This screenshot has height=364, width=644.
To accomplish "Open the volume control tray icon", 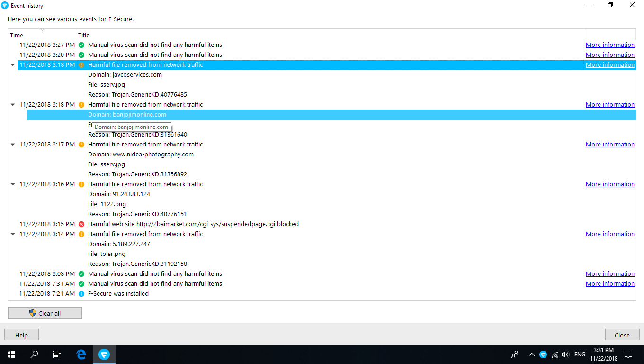I will point(565,354).
